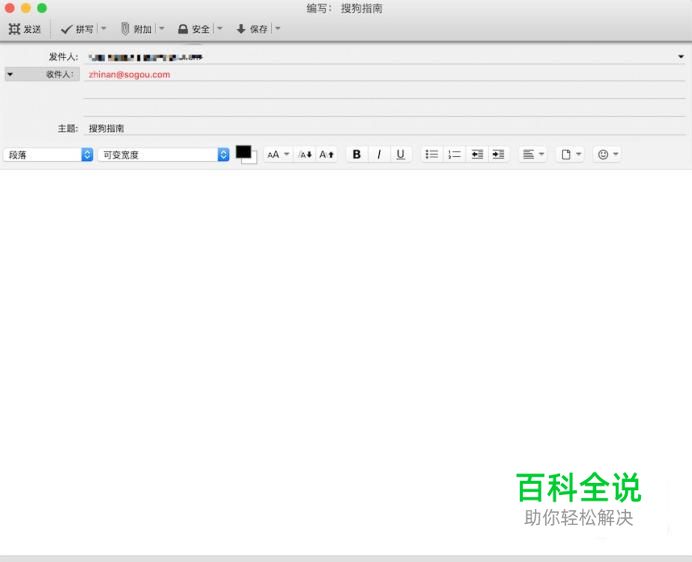
Task: Open the 附加 dropdown arrow
Action: 162,29
